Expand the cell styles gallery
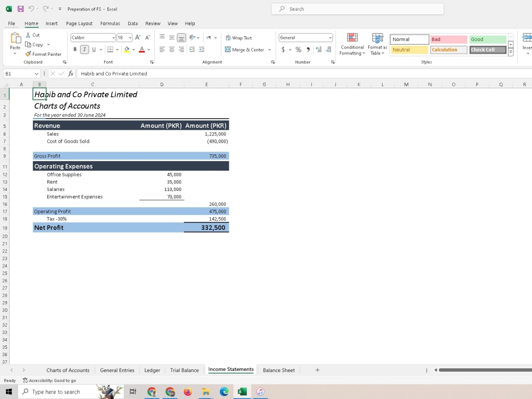 coord(511,53)
